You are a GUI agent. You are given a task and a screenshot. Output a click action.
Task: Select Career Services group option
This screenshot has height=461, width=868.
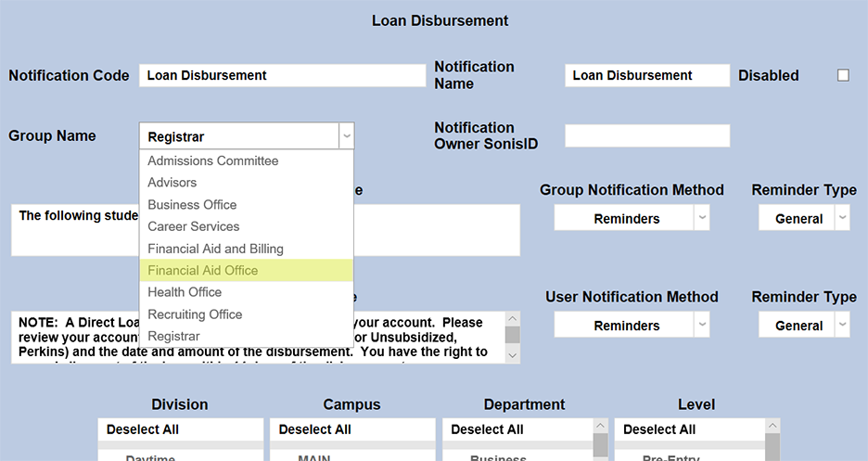tap(247, 227)
